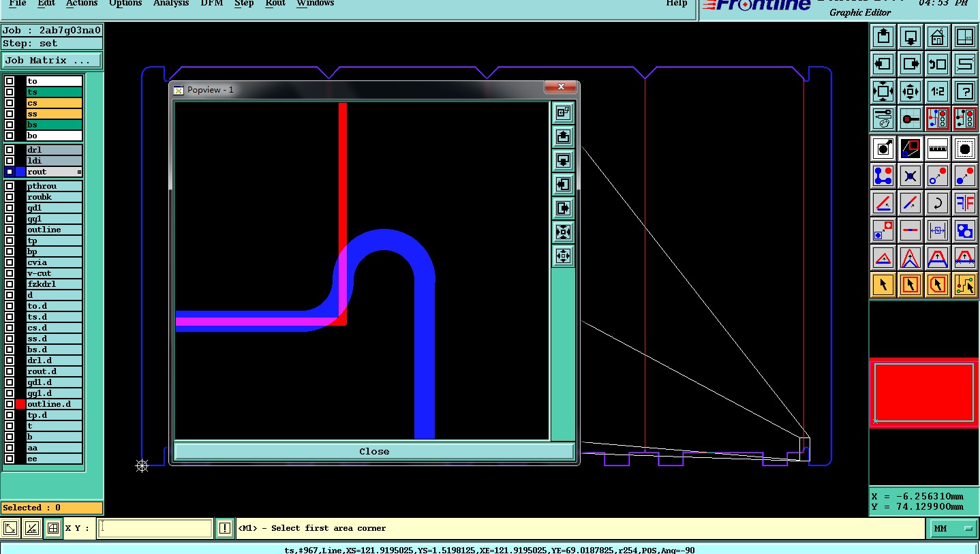Image resolution: width=980 pixels, height=554 pixels.
Task: Expand the rout layer marker
Action: point(79,172)
